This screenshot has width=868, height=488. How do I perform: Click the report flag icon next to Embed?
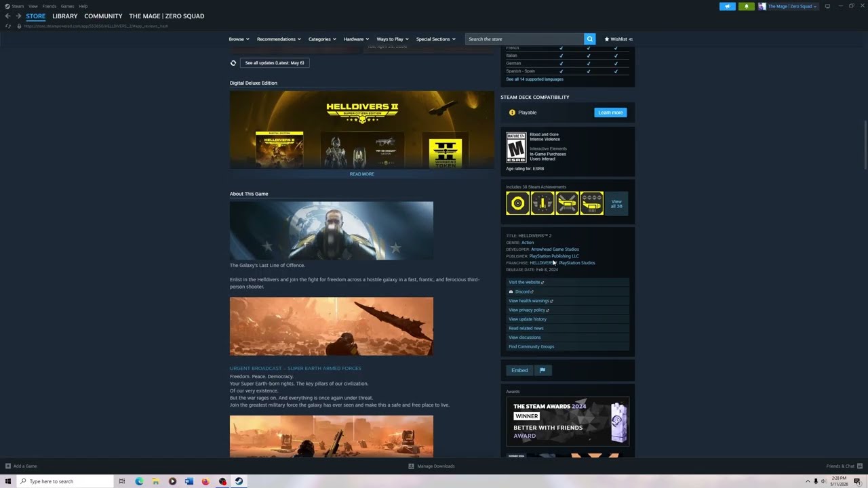click(x=542, y=370)
